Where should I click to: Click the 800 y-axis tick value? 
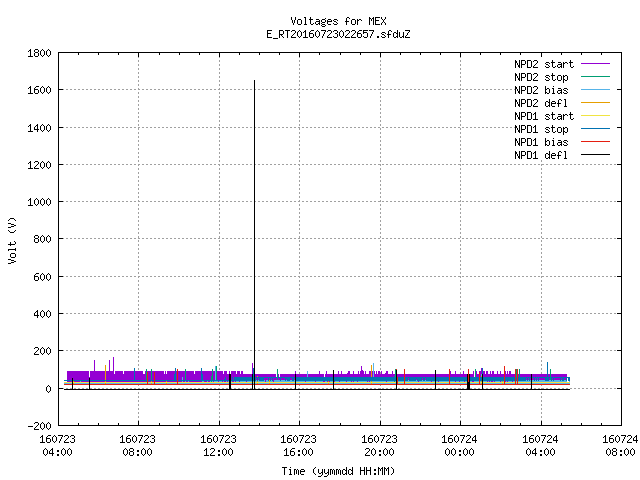(42, 239)
